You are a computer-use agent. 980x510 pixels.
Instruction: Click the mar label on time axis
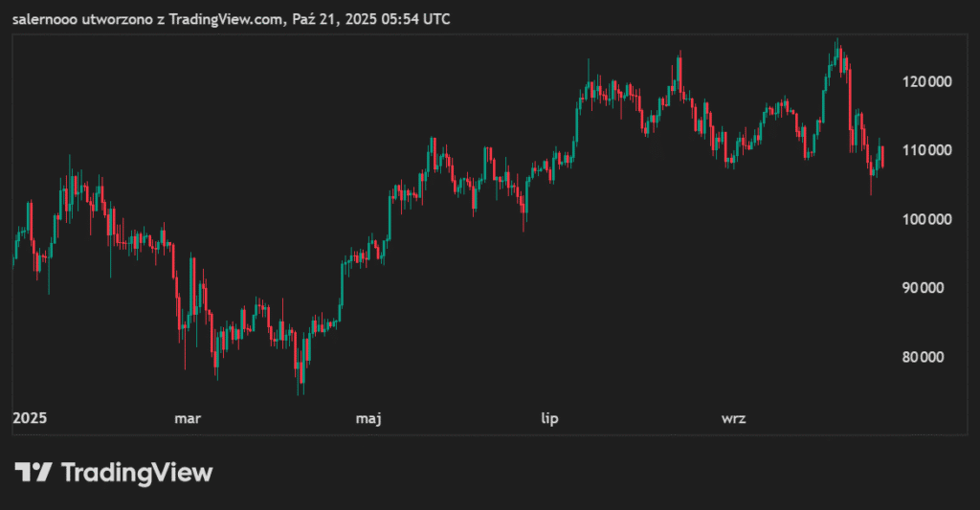tap(187, 419)
